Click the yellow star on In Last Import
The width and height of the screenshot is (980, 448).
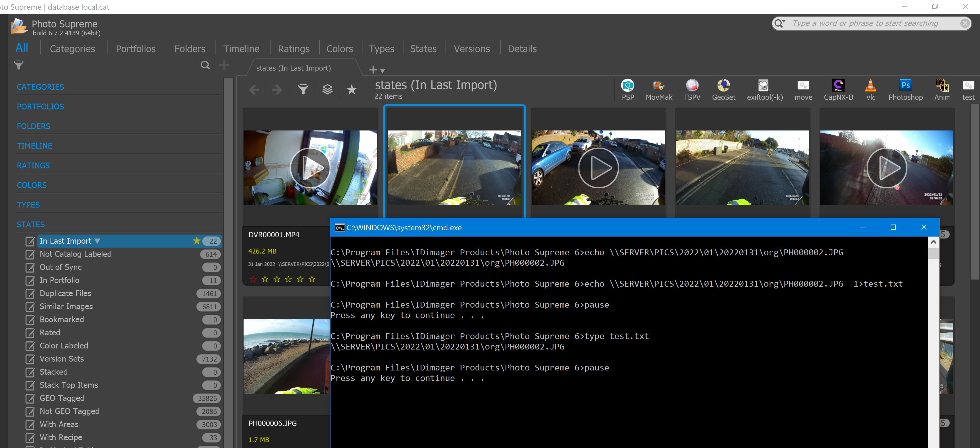[197, 241]
